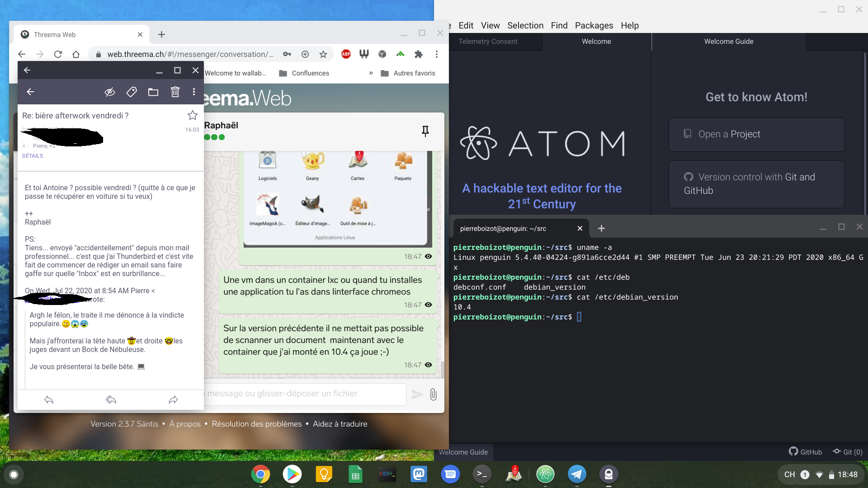Open the system tray showing 18:48

[x=821, y=474]
